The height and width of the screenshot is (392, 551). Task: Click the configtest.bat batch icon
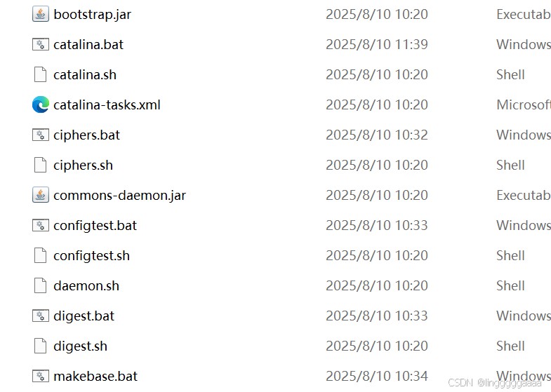41,225
